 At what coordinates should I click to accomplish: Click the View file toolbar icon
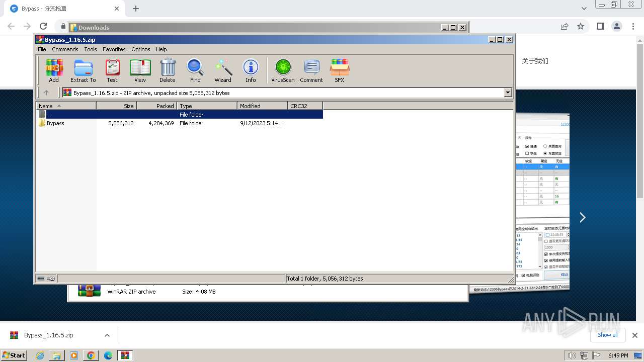pyautogui.click(x=140, y=70)
